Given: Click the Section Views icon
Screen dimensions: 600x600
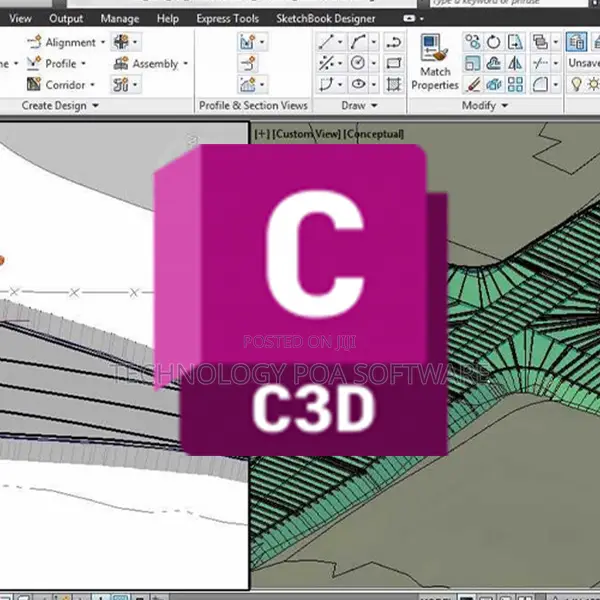Looking at the screenshot, I should click(248, 85).
